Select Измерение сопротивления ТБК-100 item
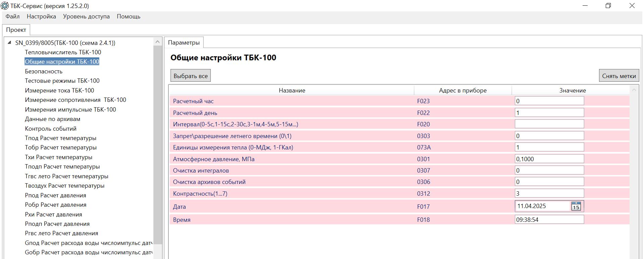644x259 pixels. tap(76, 100)
